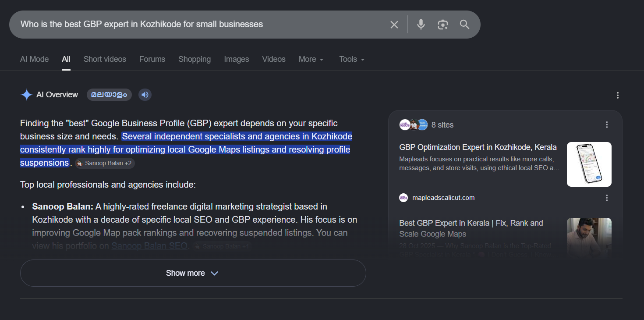This screenshot has width=644, height=320.
Task: Click the 8 sites label
Action: (442, 125)
